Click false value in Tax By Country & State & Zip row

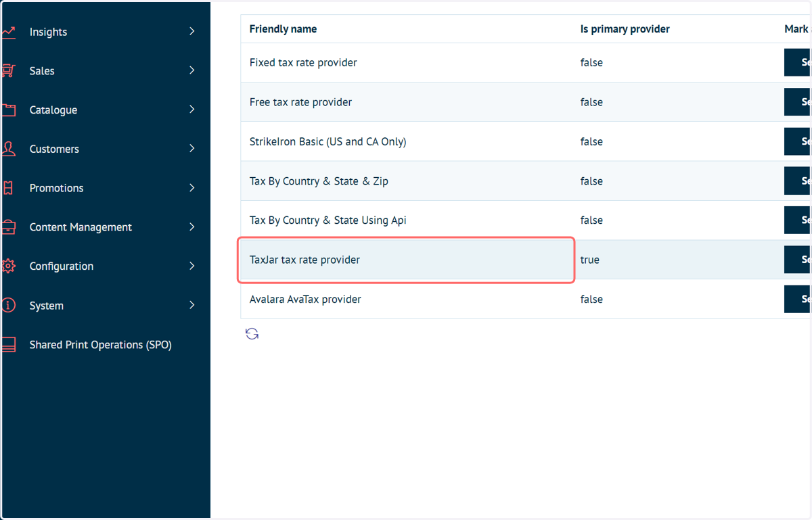point(591,181)
